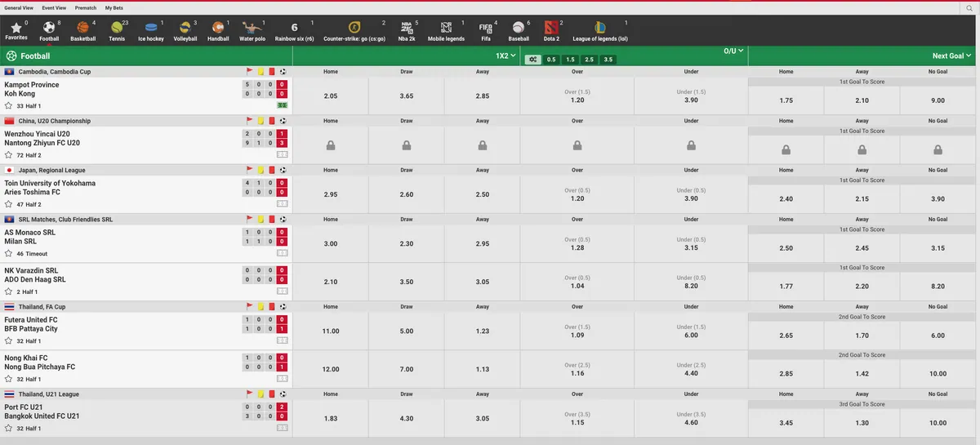
Task: Select the Rainbow six (r6) icon
Action: point(295,31)
